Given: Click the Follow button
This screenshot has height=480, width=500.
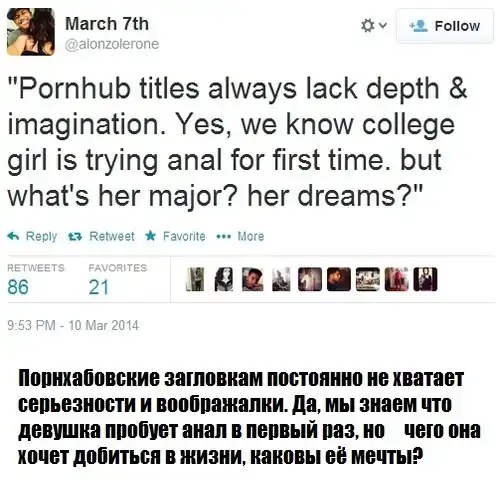Looking at the screenshot, I should [x=445, y=26].
